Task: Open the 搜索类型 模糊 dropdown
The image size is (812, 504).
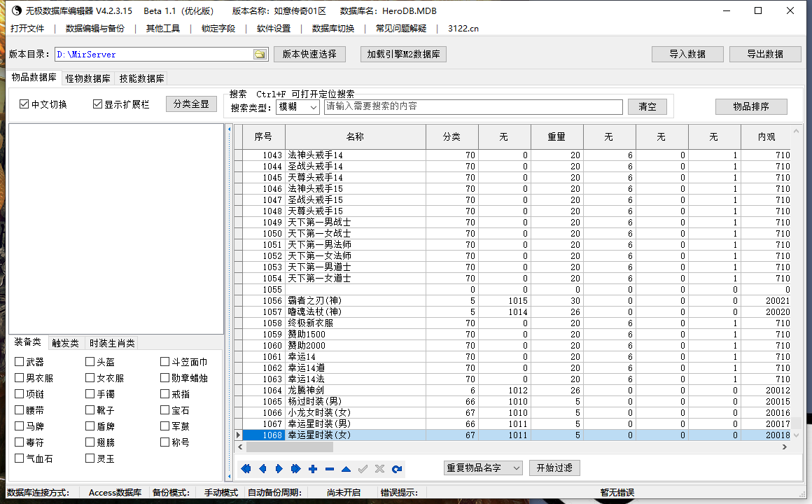Action: tap(297, 106)
